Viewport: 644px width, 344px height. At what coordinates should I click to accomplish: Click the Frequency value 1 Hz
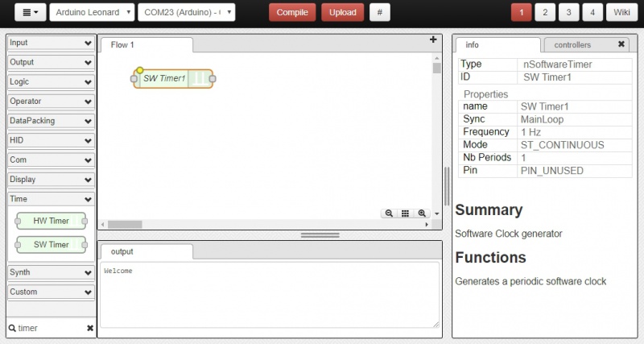tap(530, 132)
